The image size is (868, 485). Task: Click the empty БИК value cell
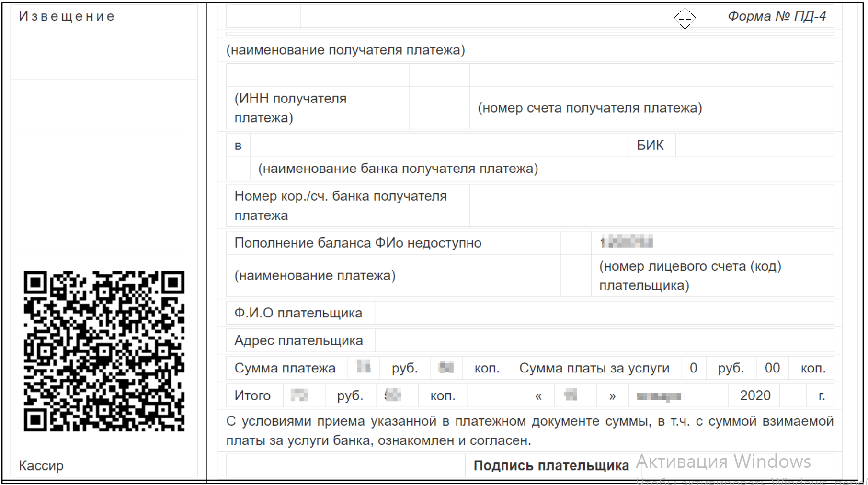coord(755,145)
